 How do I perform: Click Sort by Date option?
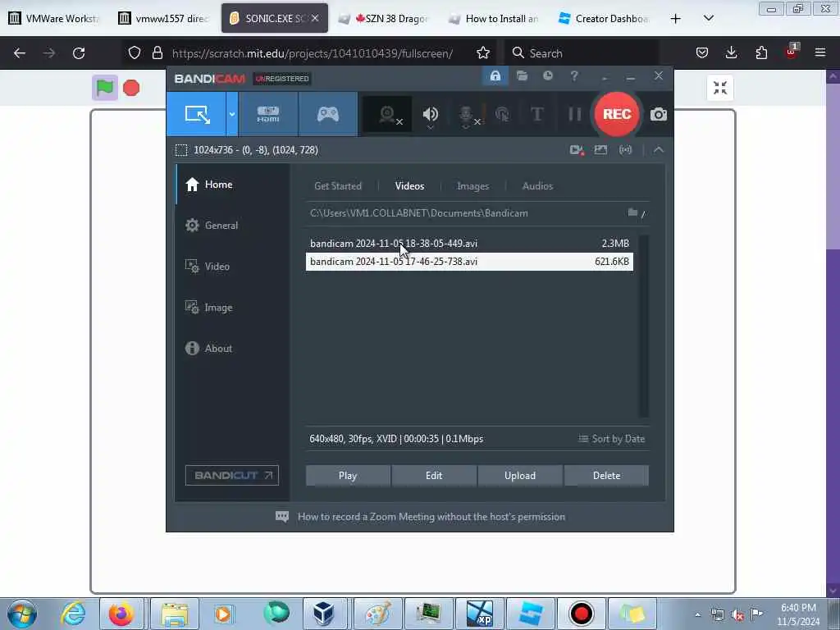pyautogui.click(x=611, y=439)
